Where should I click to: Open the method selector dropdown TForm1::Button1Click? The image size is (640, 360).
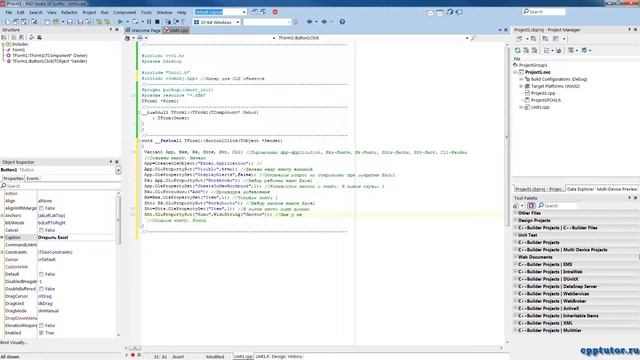pos(467,38)
